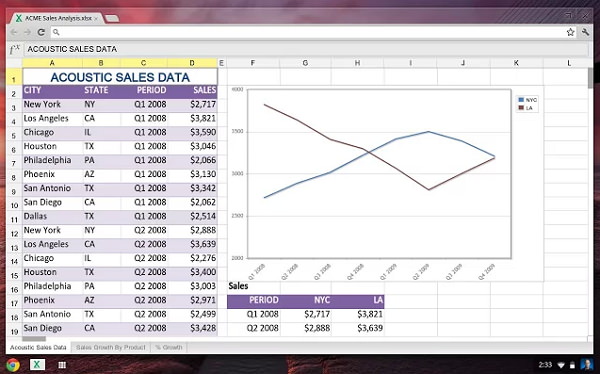Click the Wi-Fi status icon
This screenshot has width=600, height=374.
(561, 365)
